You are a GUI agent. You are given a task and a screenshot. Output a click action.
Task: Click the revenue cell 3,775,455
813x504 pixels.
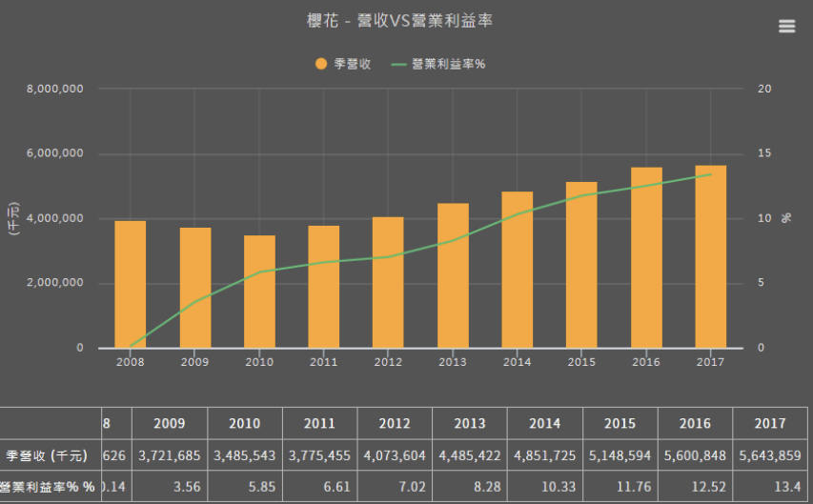point(319,455)
